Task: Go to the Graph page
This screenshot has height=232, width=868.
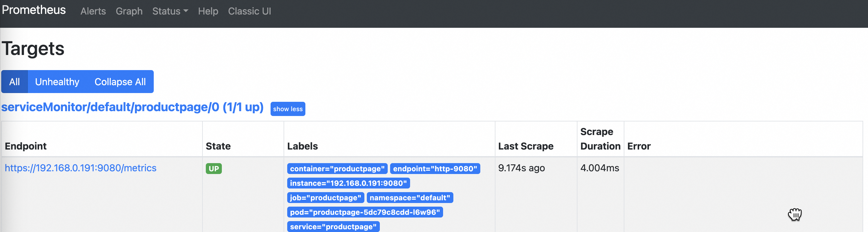Action: [129, 11]
